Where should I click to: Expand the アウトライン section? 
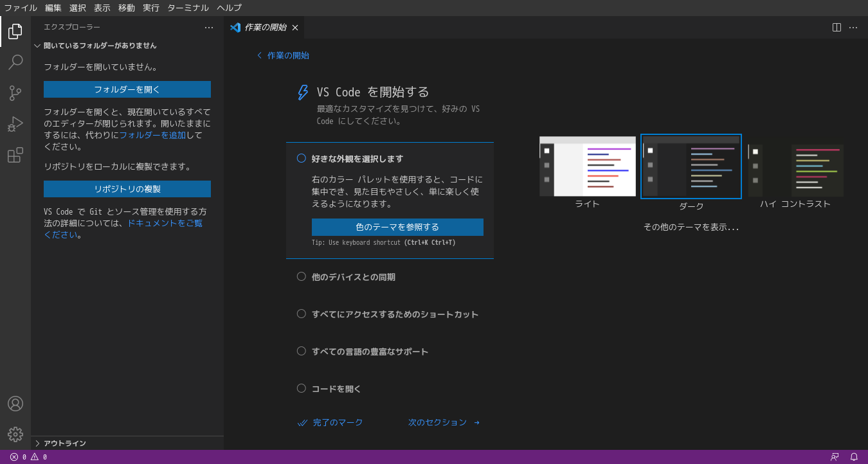(x=127, y=443)
